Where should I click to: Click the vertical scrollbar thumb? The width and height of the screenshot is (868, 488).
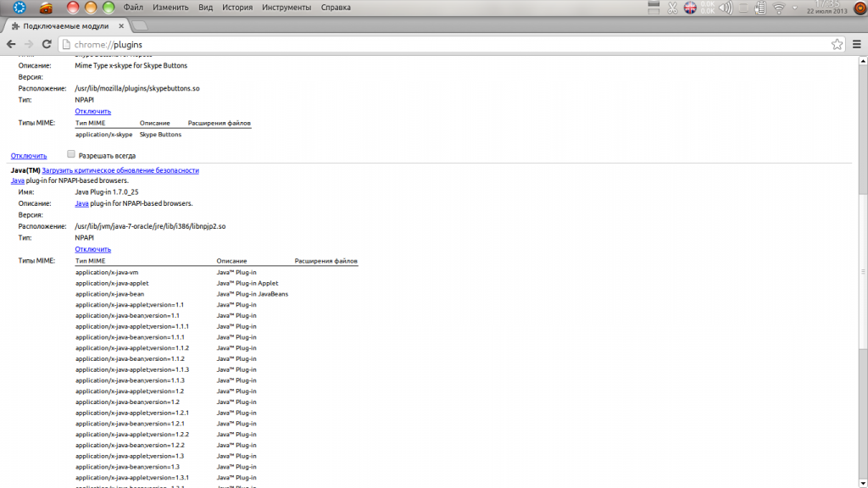pyautogui.click(x=863, y=271)
